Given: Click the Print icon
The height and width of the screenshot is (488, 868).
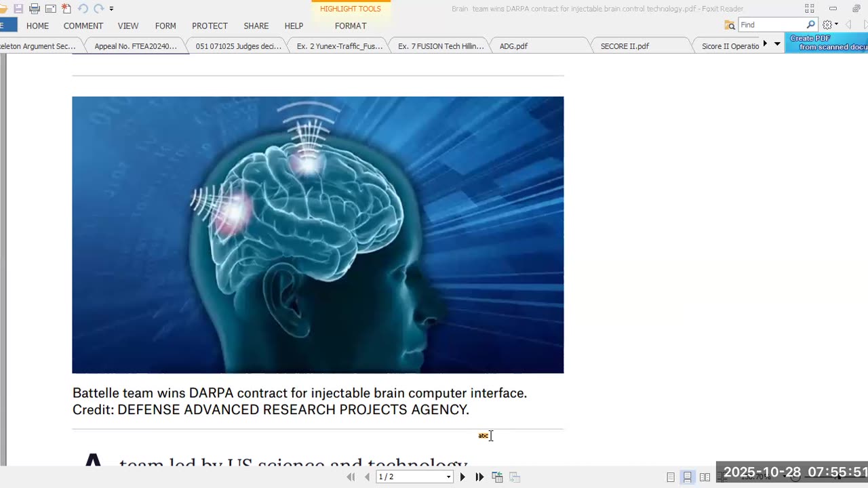Looking at the screenshot, I should [x=35, y=9].
